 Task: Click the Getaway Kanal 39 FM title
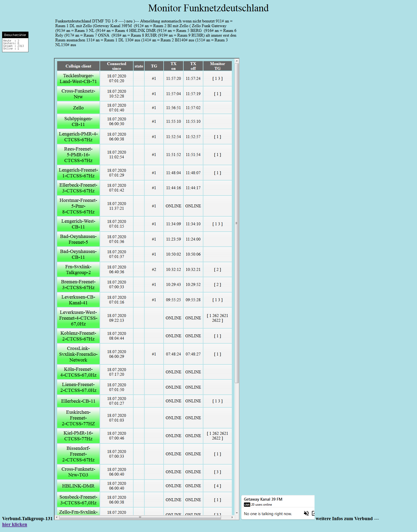pos(263,499)
